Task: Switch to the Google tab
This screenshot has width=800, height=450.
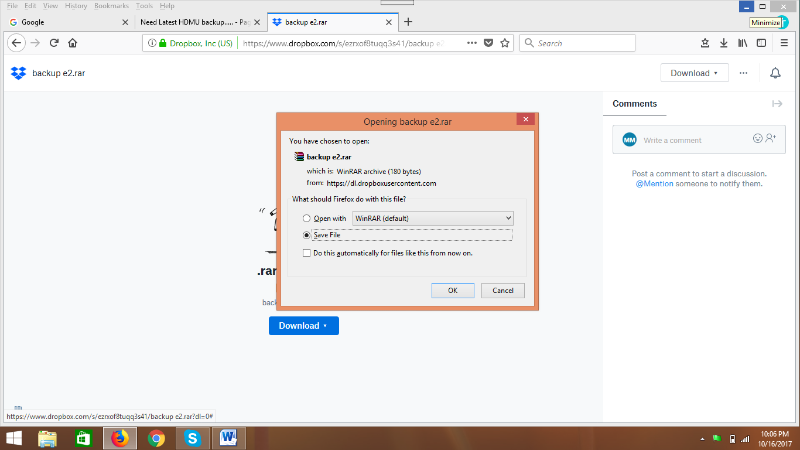Action: tap(65, 22)
